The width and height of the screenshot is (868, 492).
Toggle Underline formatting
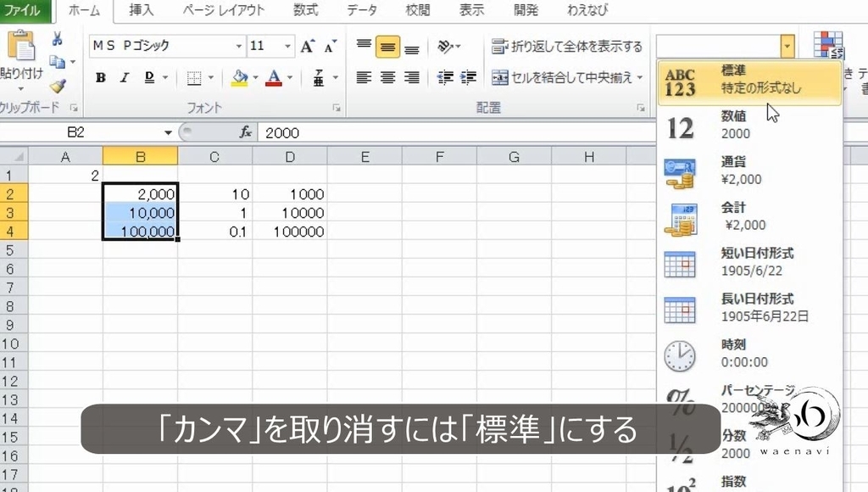tap(149, 77)
